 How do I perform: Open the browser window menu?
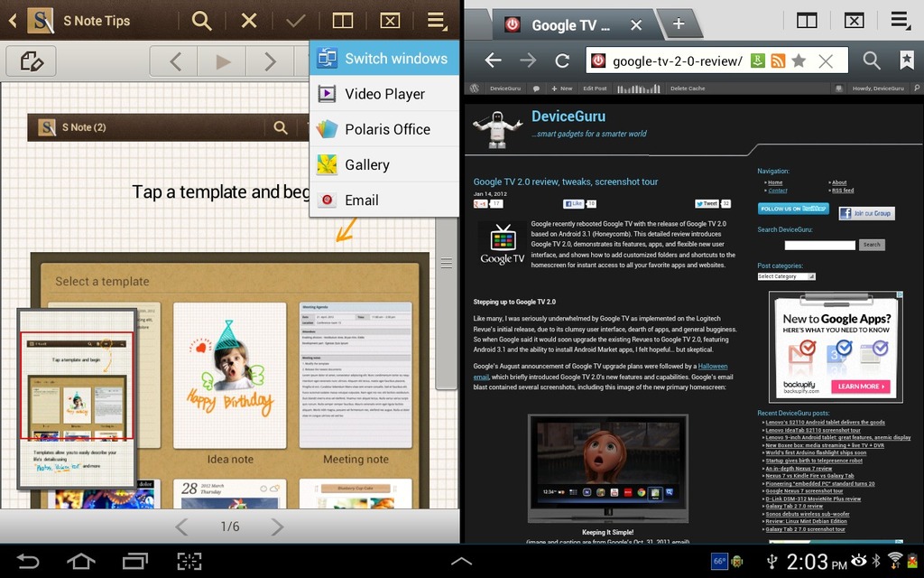(901, 22)
